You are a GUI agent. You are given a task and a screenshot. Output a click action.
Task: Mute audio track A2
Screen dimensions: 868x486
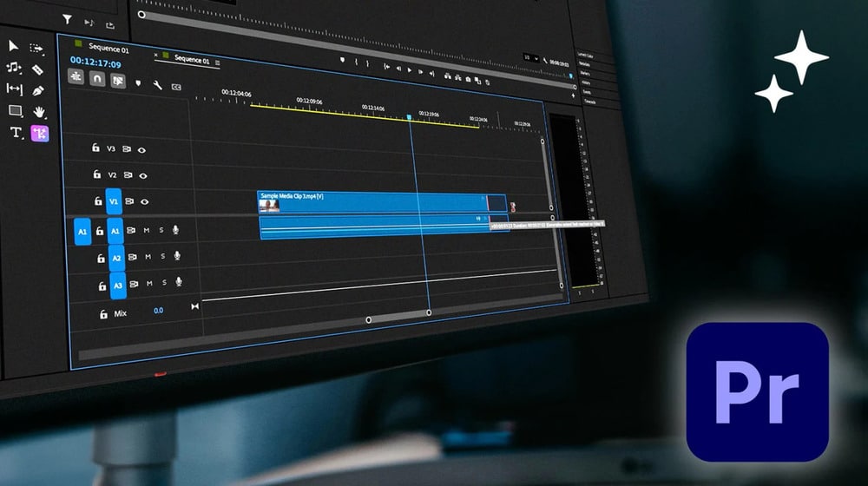click(147, 257)
